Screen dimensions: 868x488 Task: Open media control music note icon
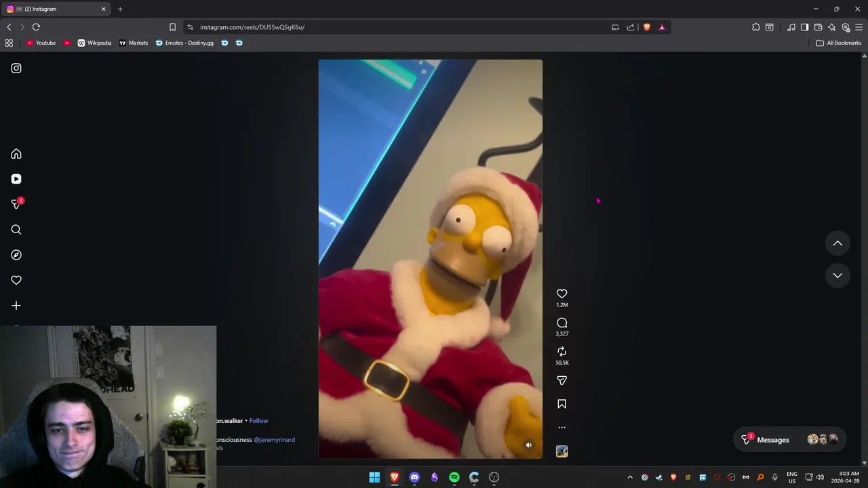(791, 27)
